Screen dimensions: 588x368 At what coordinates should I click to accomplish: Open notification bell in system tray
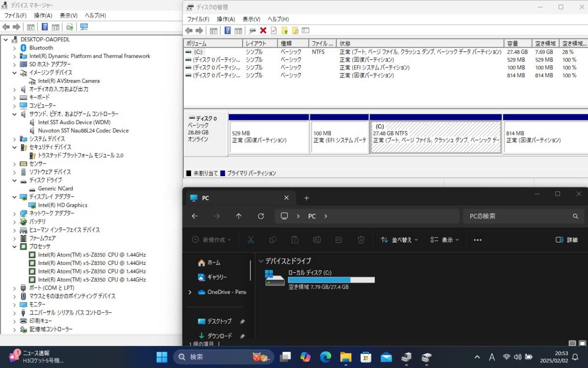click(x=575, y=357)
